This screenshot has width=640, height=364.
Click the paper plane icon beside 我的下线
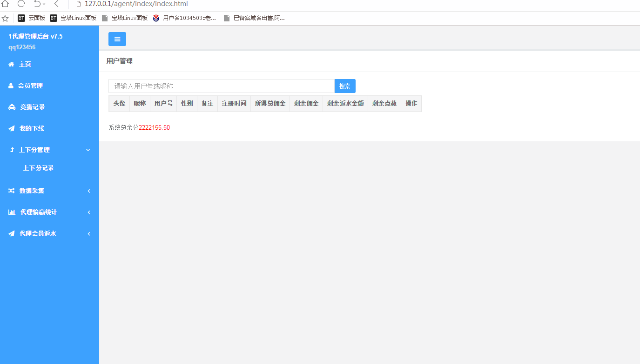12,129
